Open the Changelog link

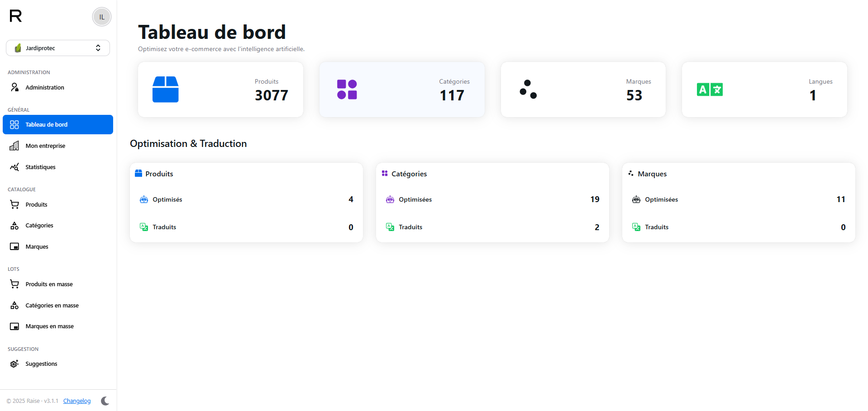(77, 401)
